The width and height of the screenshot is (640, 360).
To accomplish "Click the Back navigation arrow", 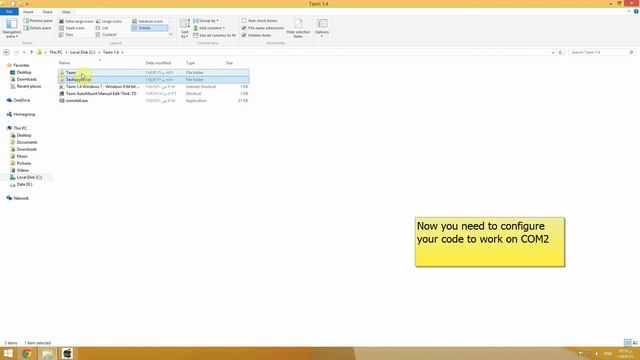I will [x=6, y=52].
